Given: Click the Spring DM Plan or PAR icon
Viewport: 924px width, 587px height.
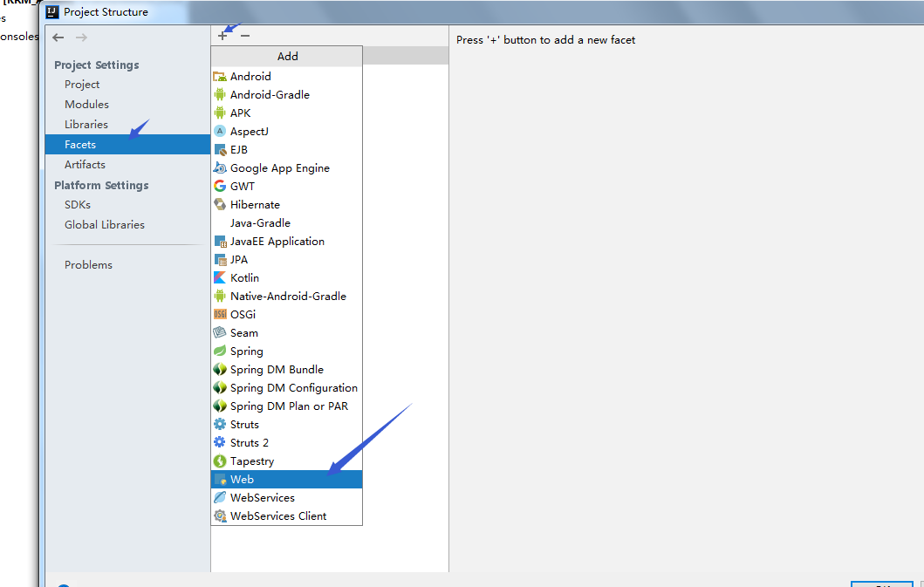Looking at the screenshot, I should point(220,406).
